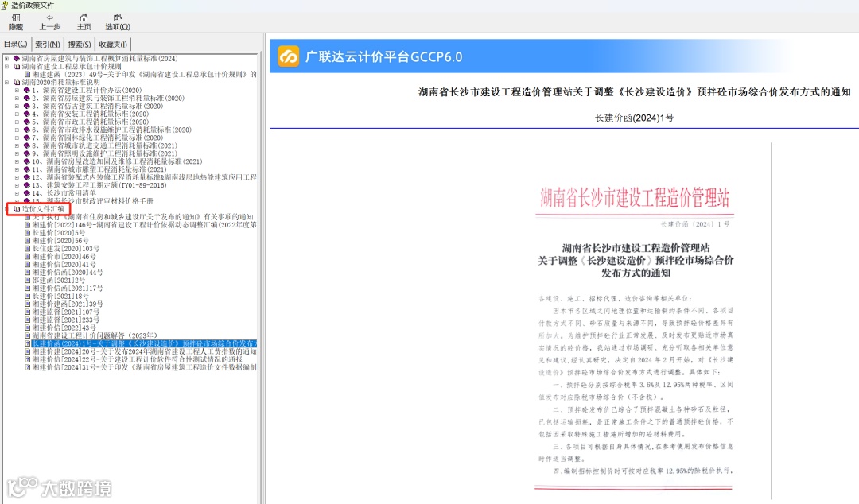Expand 5、湖南省市政工程消耗量标准(2020) node
This screenshot has height=504, width=859.
tap(17, 122)
